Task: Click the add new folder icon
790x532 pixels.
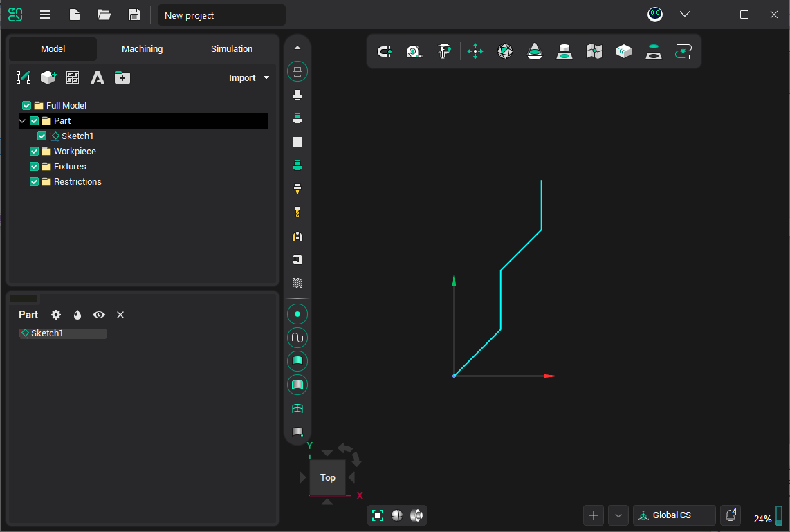Action: pos(122,77)
